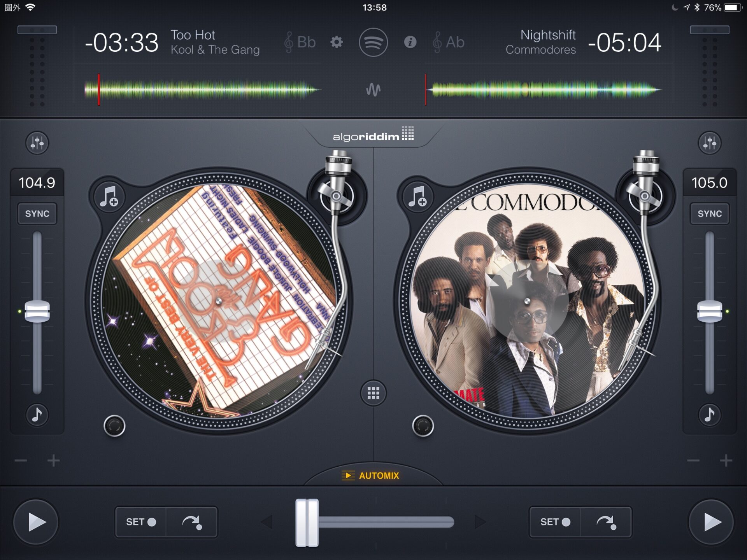Load track onto the right deck
747x560 pixels.
click(417, 196)
